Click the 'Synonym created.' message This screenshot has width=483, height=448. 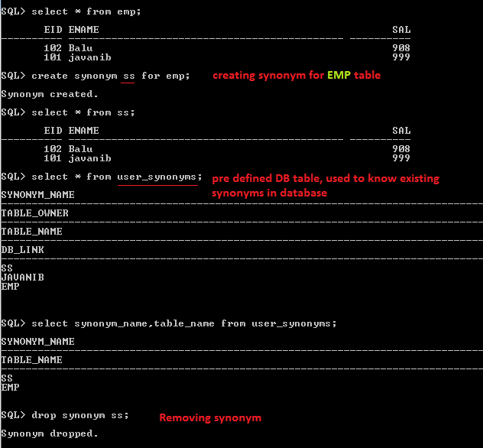pos(50,94)
